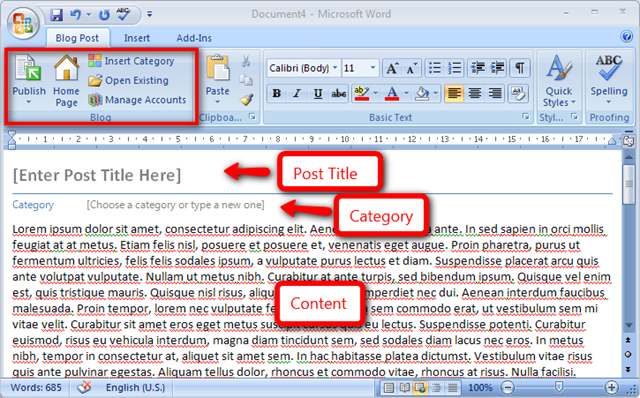The width and height of the screenshot is (640, 398).
Task: Switch to the Blog Post tab
Action: [x=77, y=38]
